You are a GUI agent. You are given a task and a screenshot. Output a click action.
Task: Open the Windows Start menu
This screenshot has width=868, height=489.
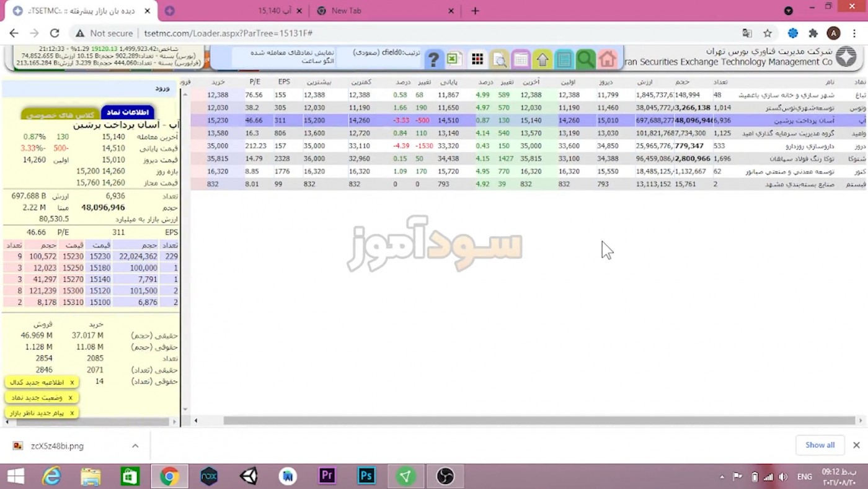pos(15,476)
